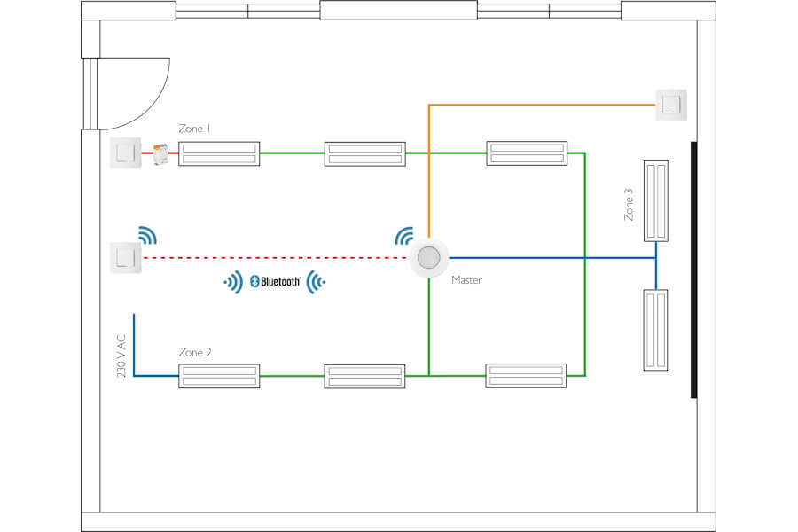
Task: Click the door swing in the top-left corner
Action: coord(133,93)
